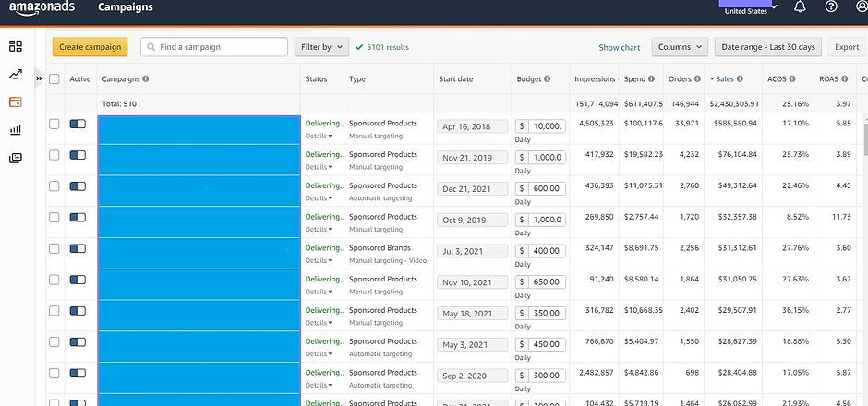Tick checkbox for Nov 21, 2019 campaign
The image size is (868, 406).
point(54,155)
